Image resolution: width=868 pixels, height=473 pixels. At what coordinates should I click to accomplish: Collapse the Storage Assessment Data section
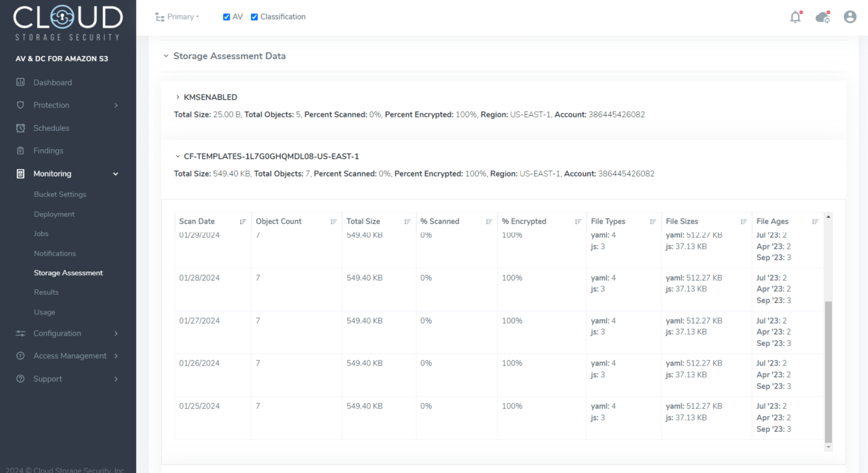tap(166, 56)
